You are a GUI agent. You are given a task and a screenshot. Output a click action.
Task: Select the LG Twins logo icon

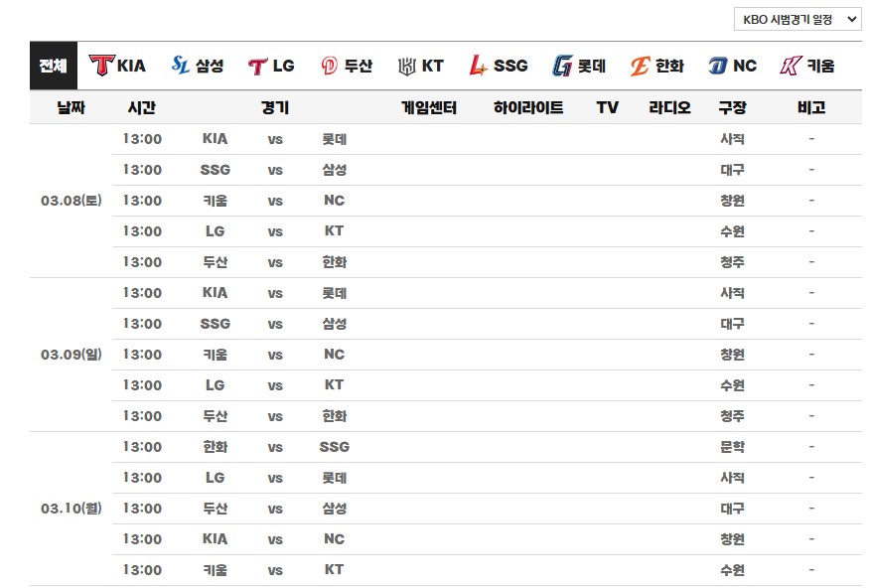tap(259, 65)
